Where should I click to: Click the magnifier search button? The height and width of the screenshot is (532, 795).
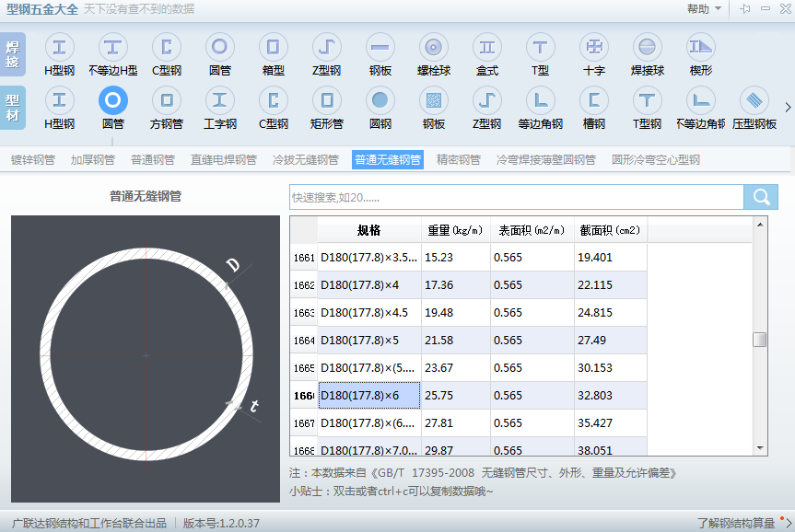pyautogui.click(x=761, y=197)
